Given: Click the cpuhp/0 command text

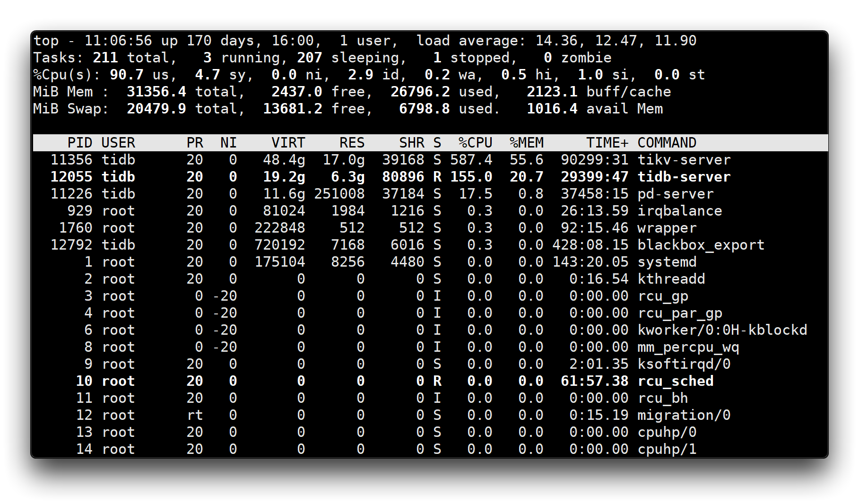Looking at the screenshot, I should pos(667,432).
